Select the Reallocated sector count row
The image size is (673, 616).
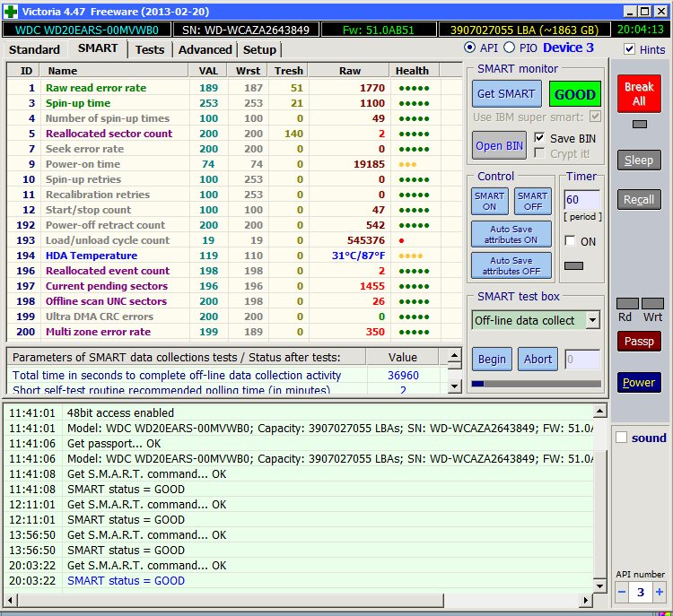coord(234,134)
